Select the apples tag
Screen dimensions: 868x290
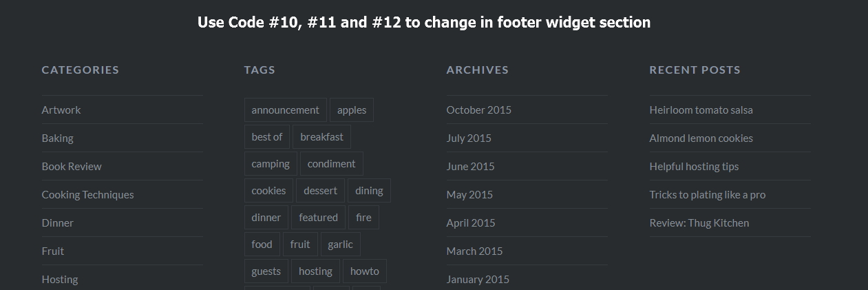point(352,110)
